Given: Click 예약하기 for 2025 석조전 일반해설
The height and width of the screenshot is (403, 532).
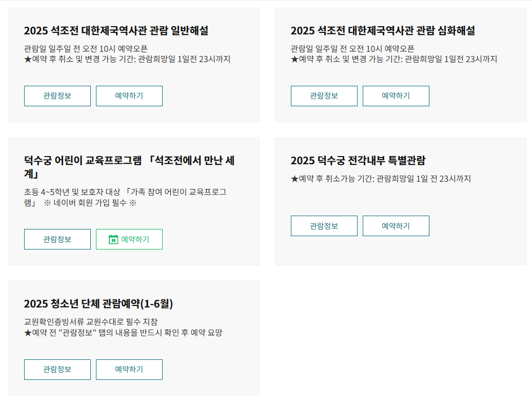Looking at the screenshot, I should click(x=129, y=95).
